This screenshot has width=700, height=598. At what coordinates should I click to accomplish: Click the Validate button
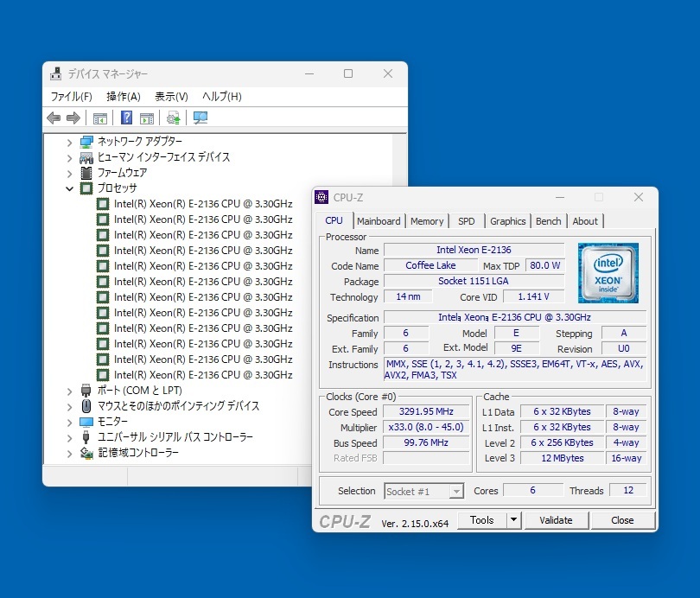click(556, 520)
